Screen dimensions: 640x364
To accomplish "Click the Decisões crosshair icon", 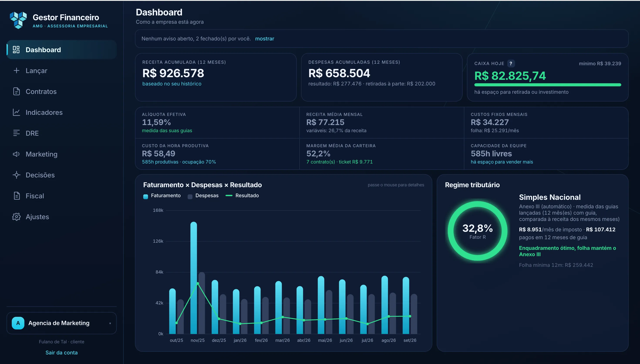I will [x=16, y=175].
